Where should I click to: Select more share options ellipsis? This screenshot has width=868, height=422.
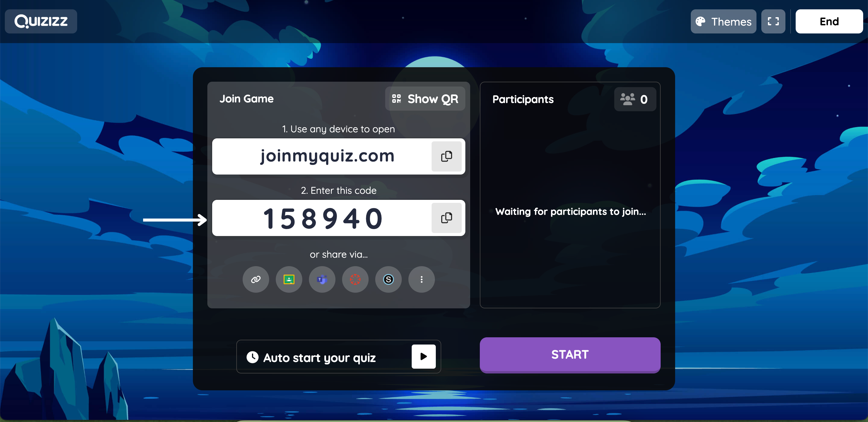(x=421, y=279)
